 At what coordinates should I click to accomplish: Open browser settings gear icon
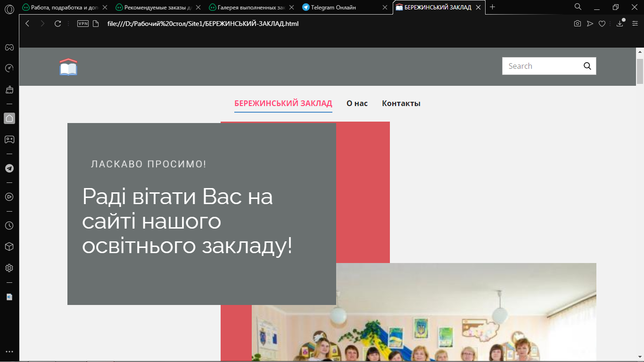point(9,268)
